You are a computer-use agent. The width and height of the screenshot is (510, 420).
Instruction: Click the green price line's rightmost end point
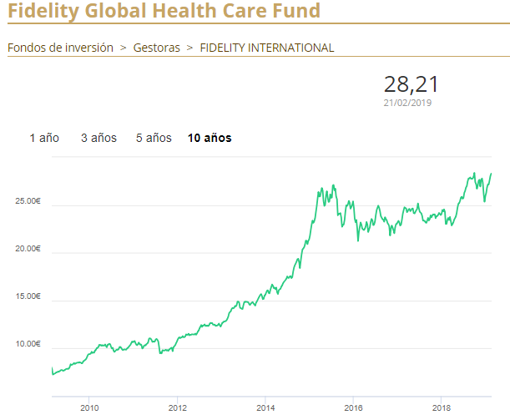click(x=491, y=173)
